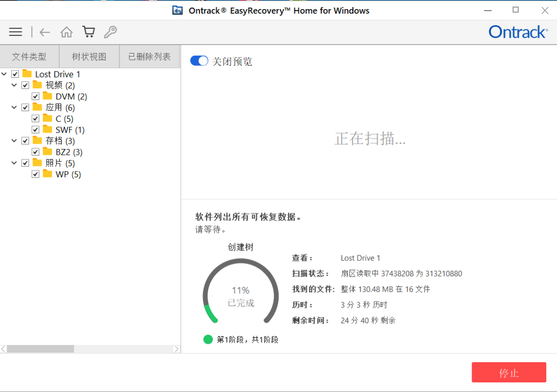Image resolution: width=557 pixels, height=392 pixels.
Task: Uncheck the 存档 (3) checkbox
Action: coord(25,141)
